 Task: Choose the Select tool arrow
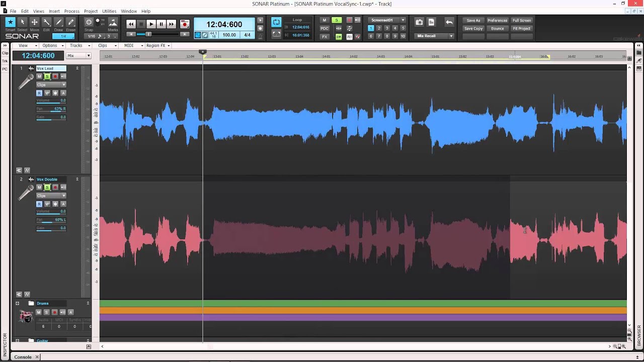coord(22,22)
